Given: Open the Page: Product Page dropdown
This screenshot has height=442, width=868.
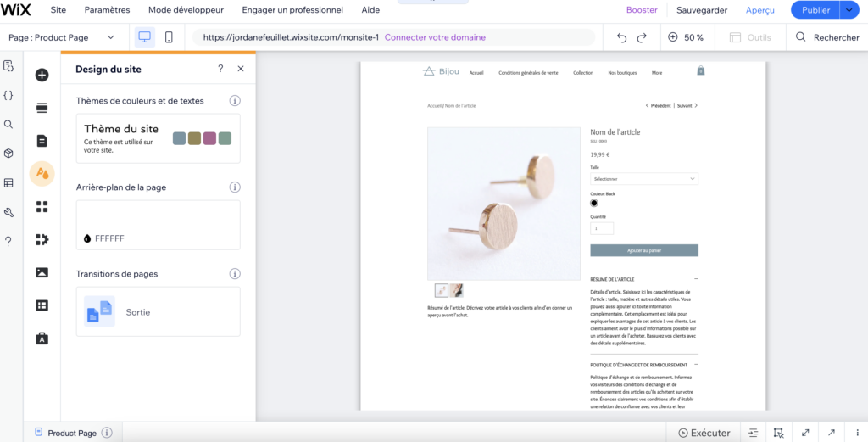Looking at the screenshot, I should [62, 37].
